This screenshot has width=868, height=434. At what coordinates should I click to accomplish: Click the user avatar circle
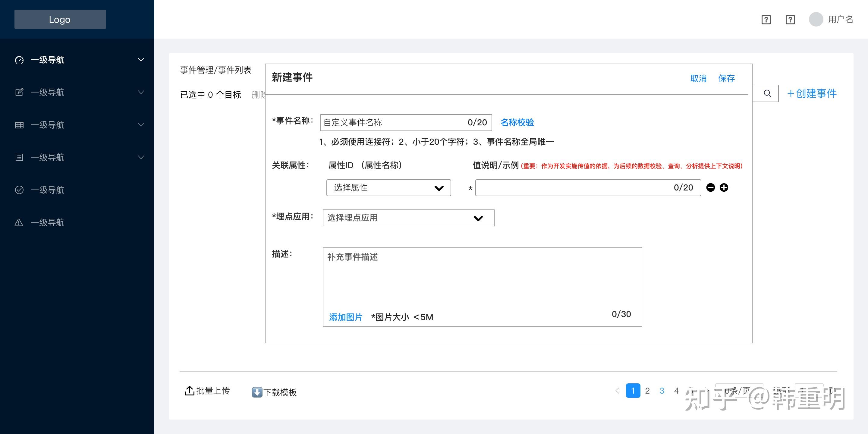(x=816, y=20)
